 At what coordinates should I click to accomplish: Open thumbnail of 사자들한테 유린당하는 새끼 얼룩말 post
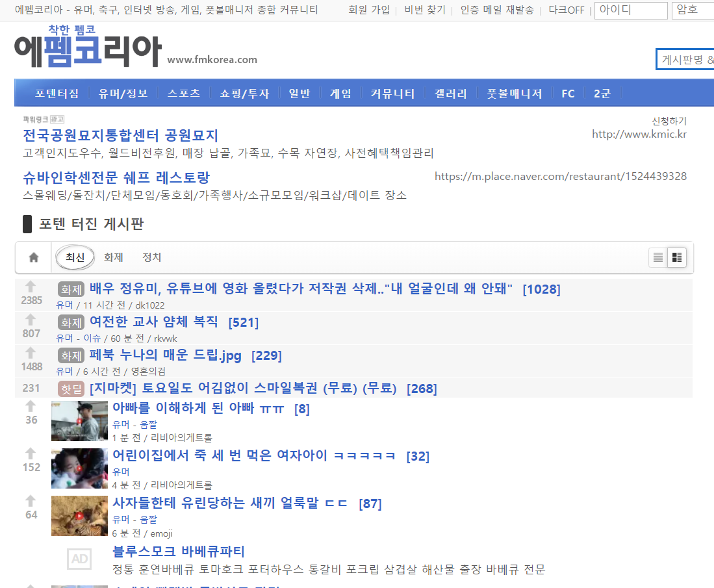79,515
